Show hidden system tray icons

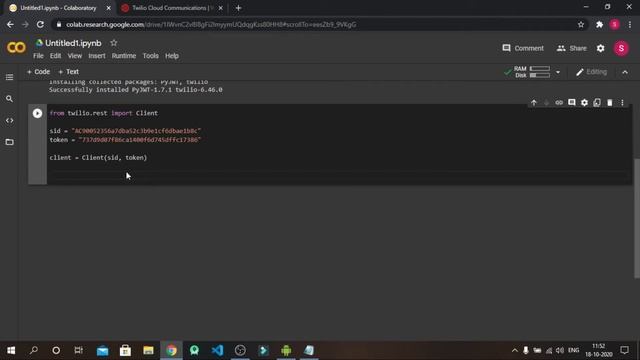515,350
